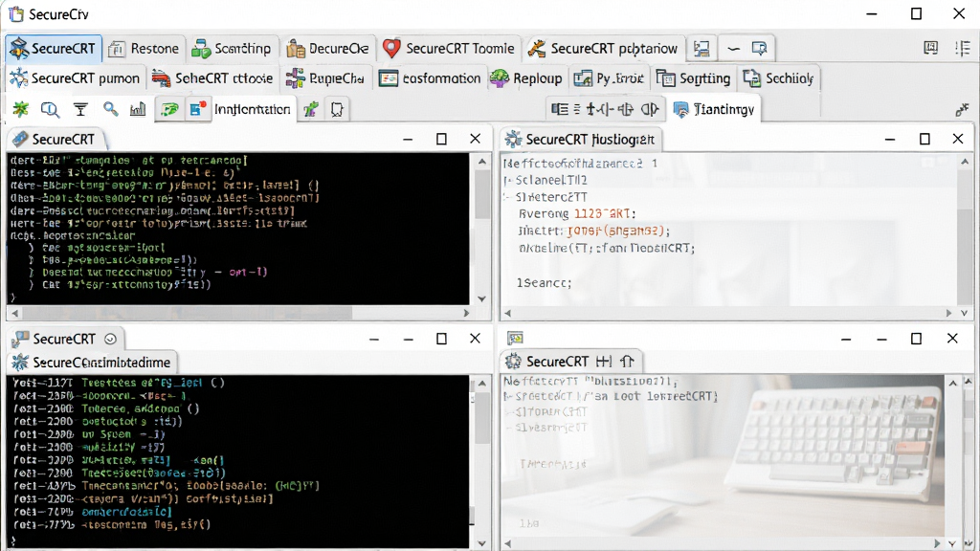Open the casfomation toolbar item
980x551 pixels.
430,78
